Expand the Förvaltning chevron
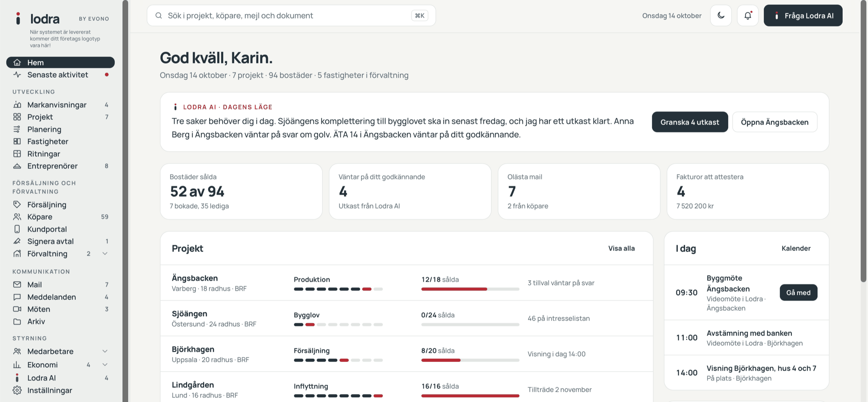 (105, 253)
